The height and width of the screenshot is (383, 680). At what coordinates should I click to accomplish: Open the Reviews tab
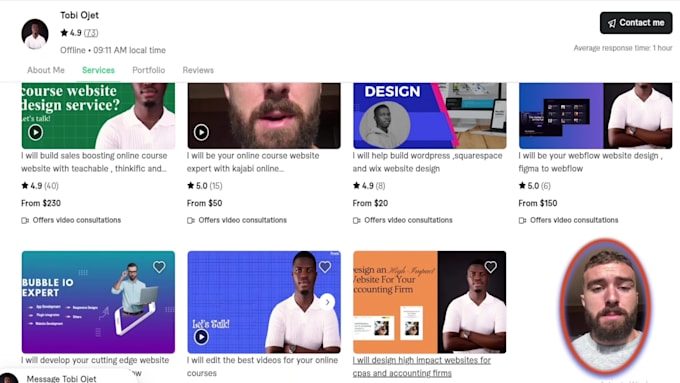click(x=198, y=70)
